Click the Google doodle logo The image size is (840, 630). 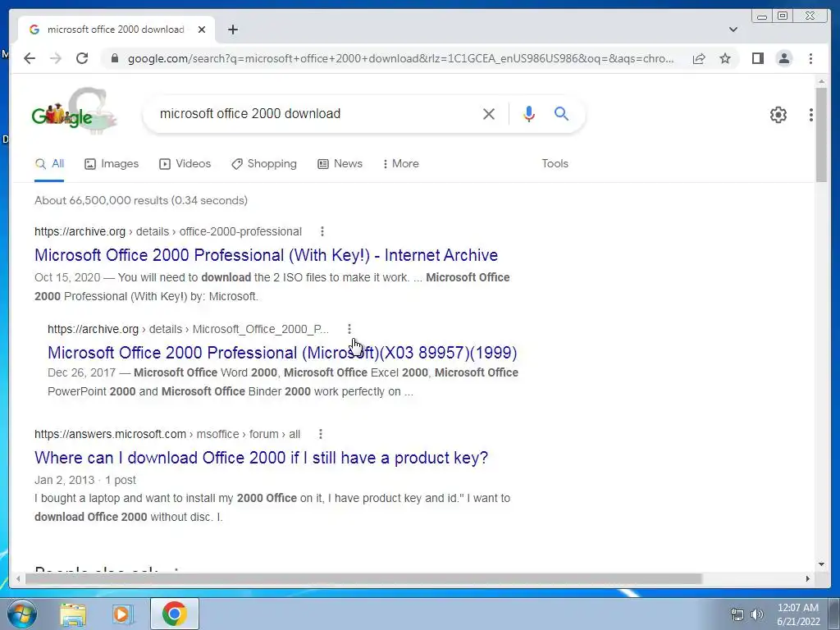pos(73,112)
